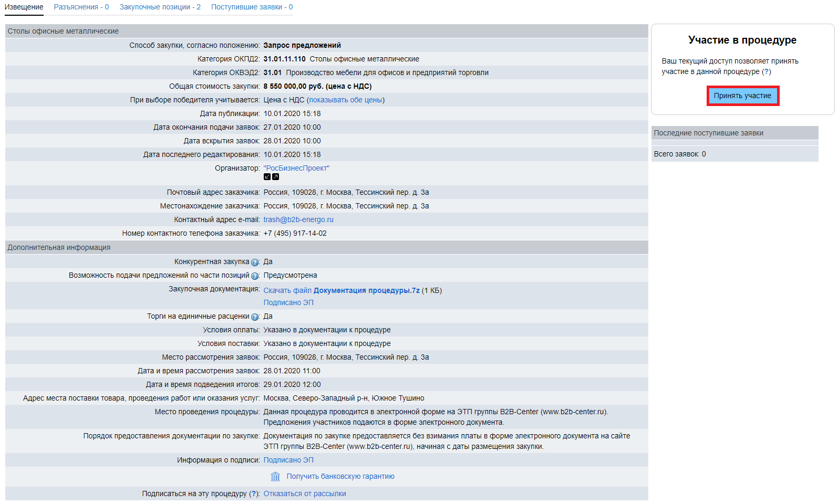Open help icon next to Конкурентная закупка
This screenshot has height=504, width=838.
tap(255, 262)
